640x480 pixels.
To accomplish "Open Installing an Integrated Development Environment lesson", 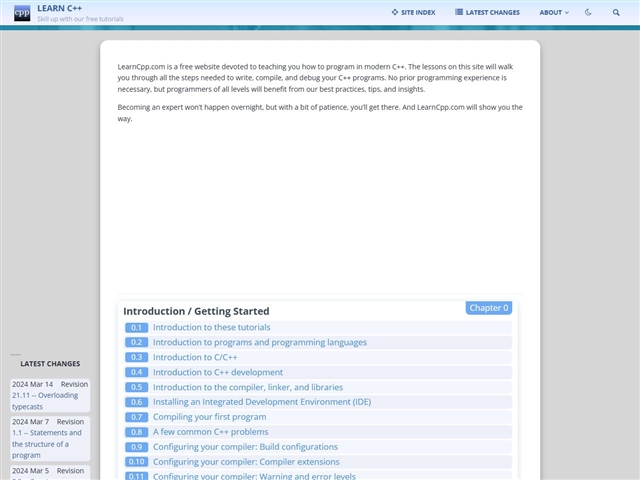I will click(262, 402).
